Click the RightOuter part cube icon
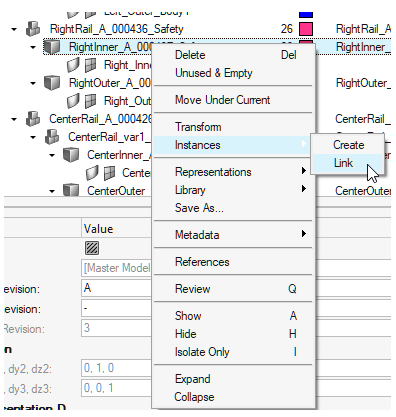 52,83
